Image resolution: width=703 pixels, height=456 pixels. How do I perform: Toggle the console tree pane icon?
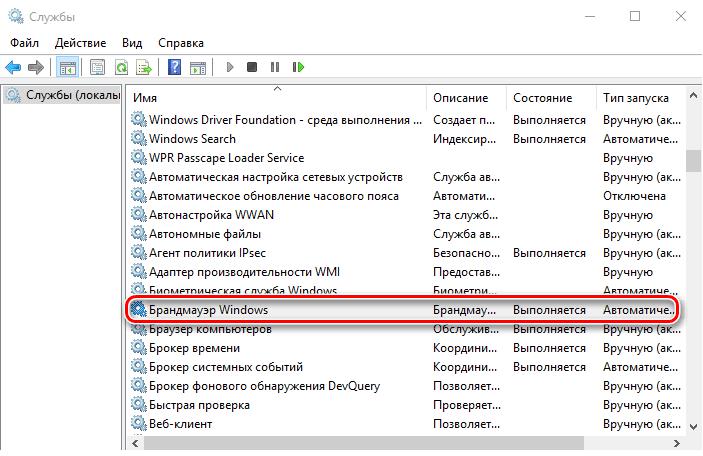[x=68, y=68]
